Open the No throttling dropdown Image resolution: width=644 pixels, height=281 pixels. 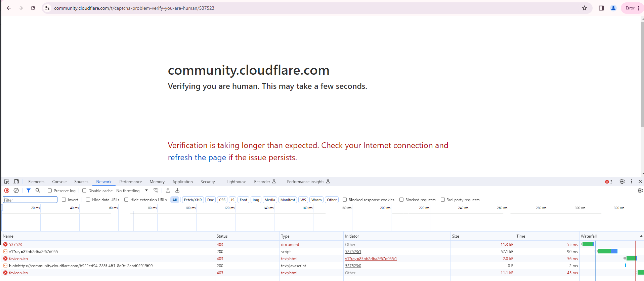(132, 191)
